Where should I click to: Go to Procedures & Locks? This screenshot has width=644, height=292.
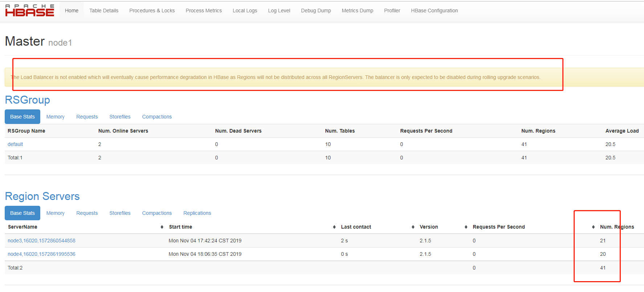point(152,11)
